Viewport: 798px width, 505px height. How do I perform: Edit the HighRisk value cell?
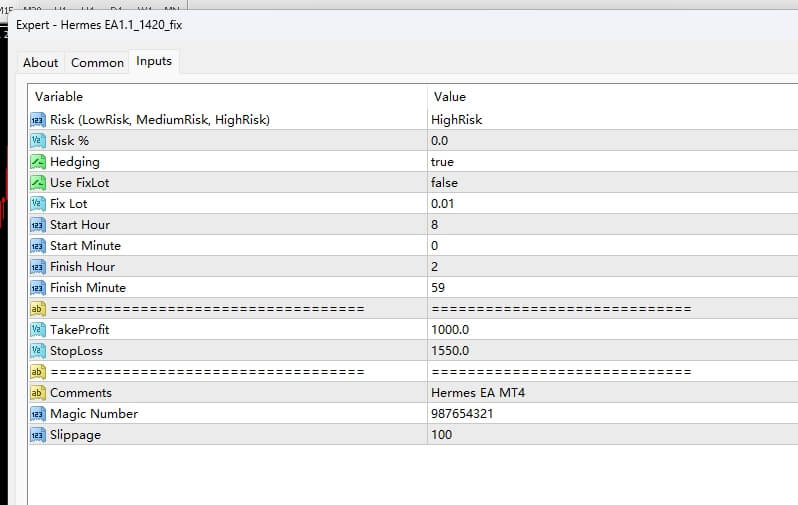click(613, 120)
